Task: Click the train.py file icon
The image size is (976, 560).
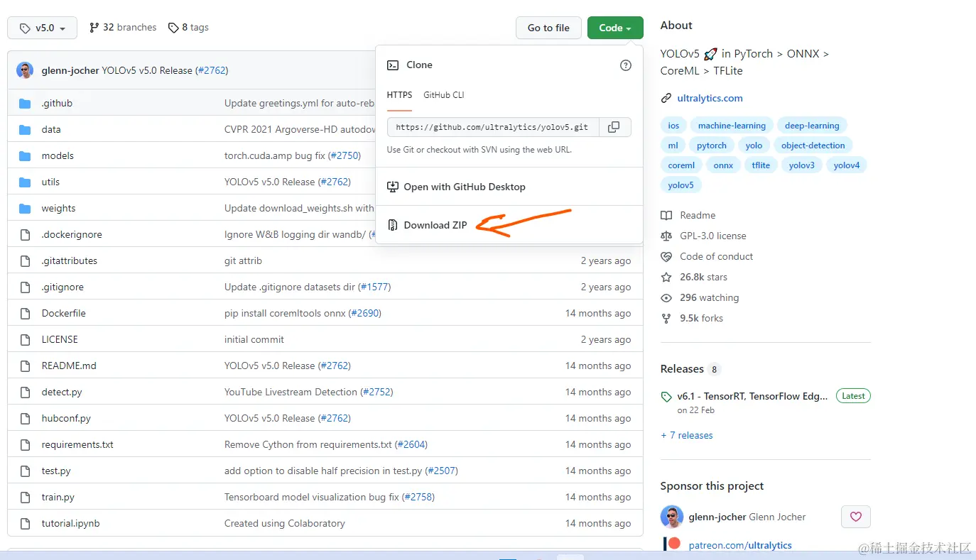Action: pyautogui.click(x=25, y=498)
